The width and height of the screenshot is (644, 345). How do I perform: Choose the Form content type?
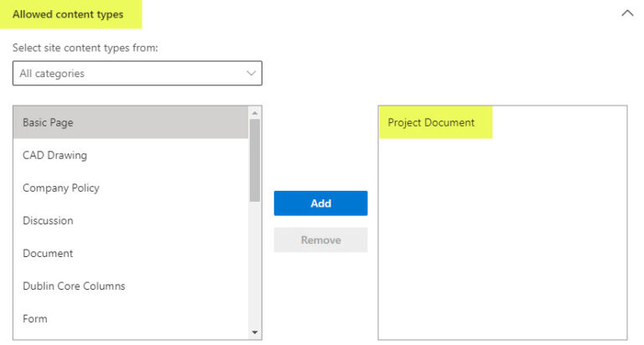[131, 319]
